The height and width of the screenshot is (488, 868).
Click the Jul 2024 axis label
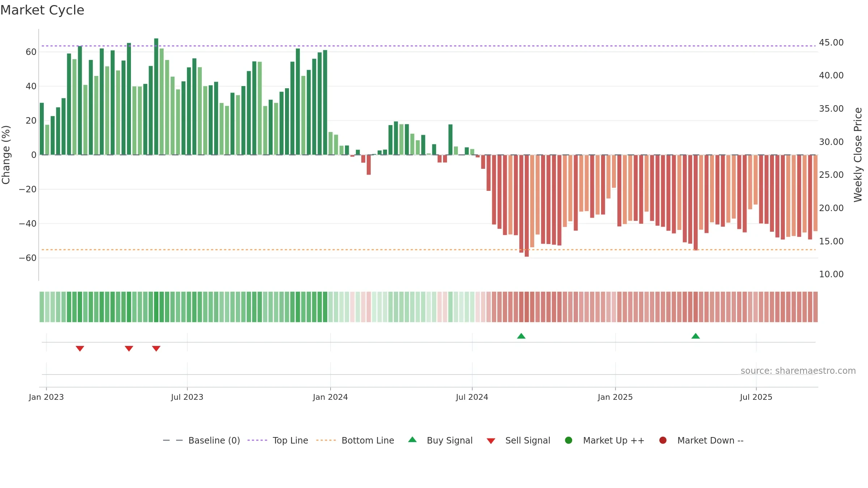click(x=472, y=397)
